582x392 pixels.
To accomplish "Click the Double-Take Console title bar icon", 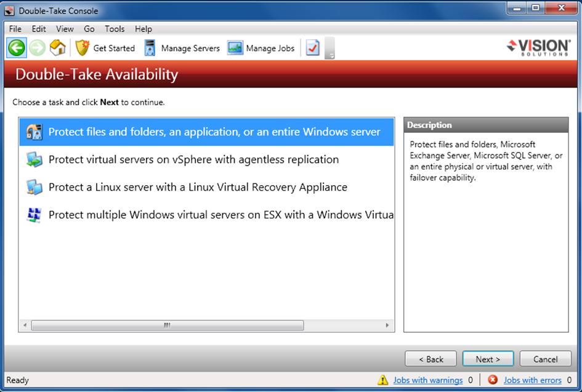I will click(x=9, y=10).
